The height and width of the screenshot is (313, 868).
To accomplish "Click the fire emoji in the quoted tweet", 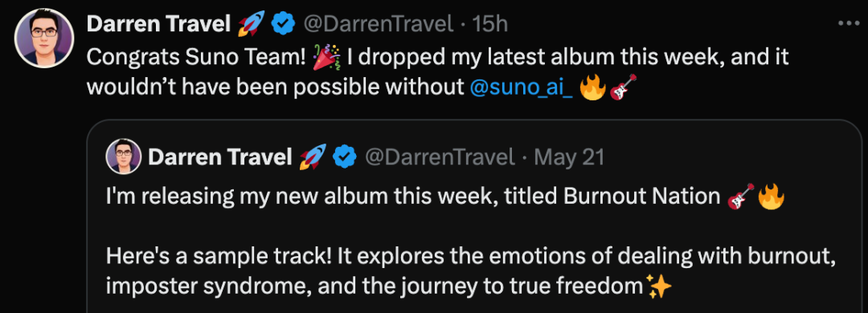I will tap(771, 197).
